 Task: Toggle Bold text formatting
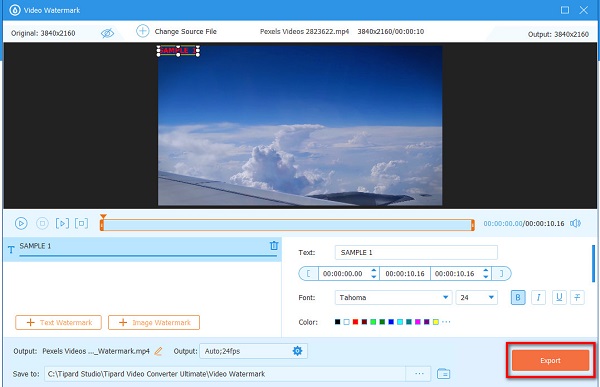pos(518,297)
